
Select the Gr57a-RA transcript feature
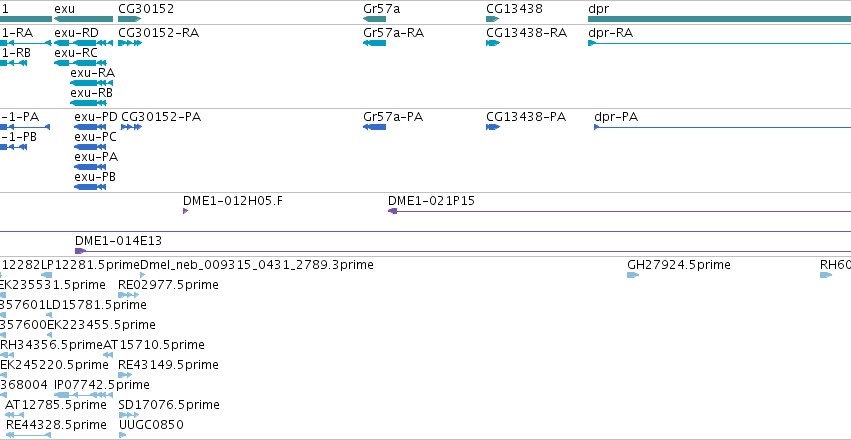(374, 43)
